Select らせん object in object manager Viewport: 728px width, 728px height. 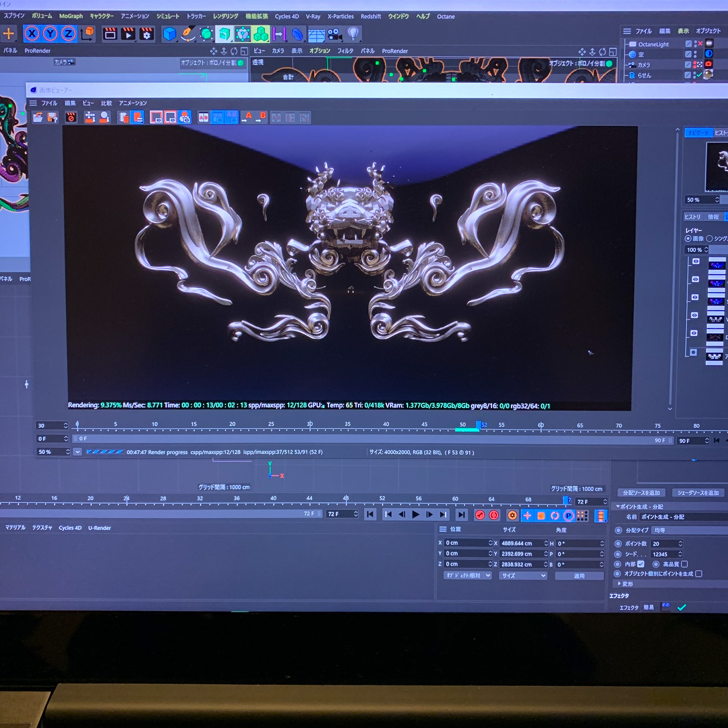pyautogui.click(x=644, y=75)
